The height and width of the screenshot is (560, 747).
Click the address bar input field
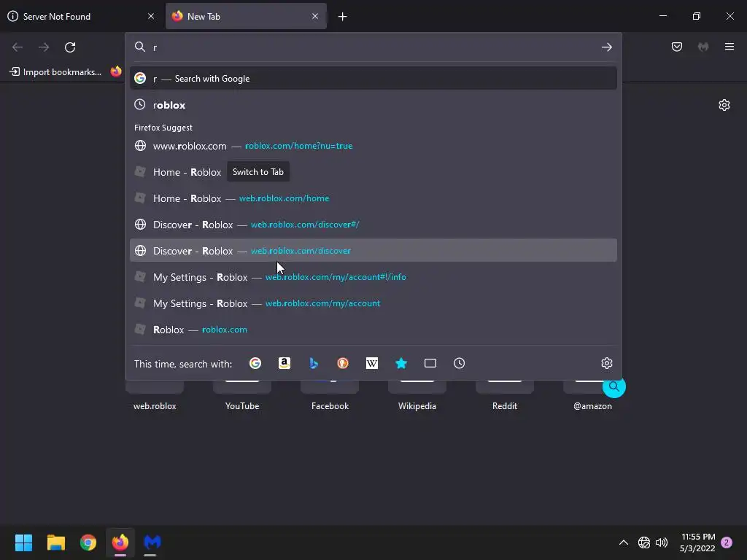(373, 47)
